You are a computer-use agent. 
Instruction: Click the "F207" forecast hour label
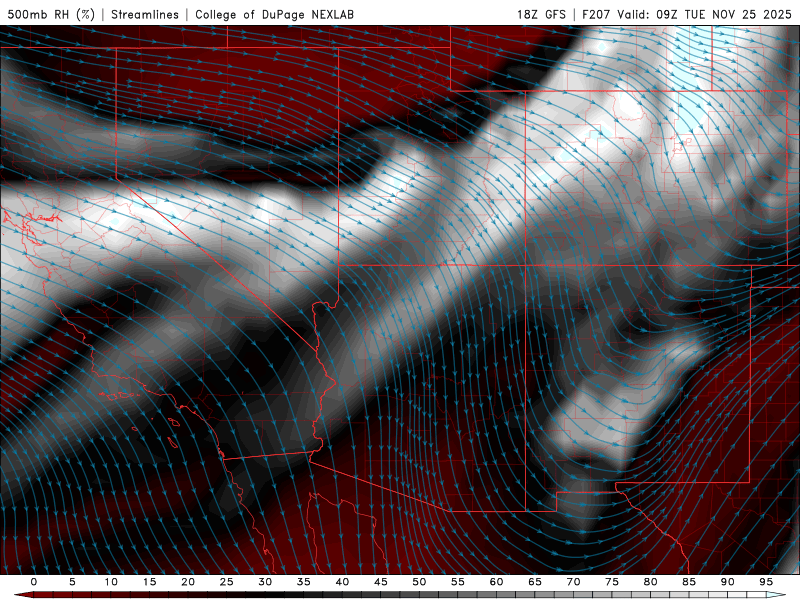point(596,14)
